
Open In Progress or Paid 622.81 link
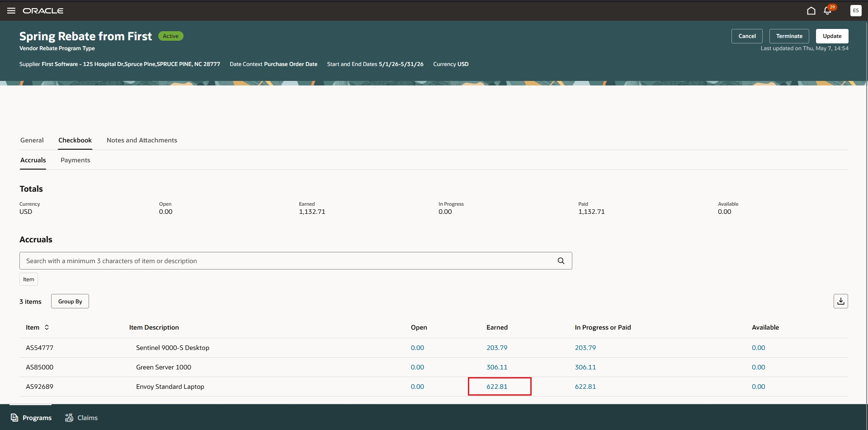(x=585, y=387)
